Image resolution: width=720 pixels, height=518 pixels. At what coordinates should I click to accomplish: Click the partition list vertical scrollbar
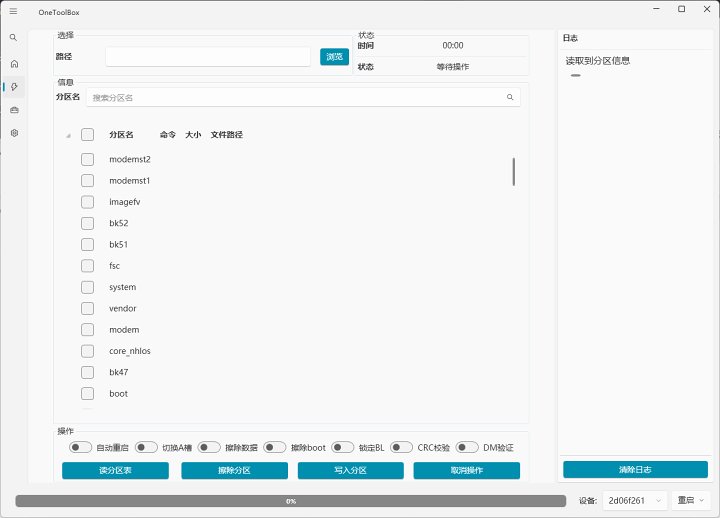click(514, 171)
